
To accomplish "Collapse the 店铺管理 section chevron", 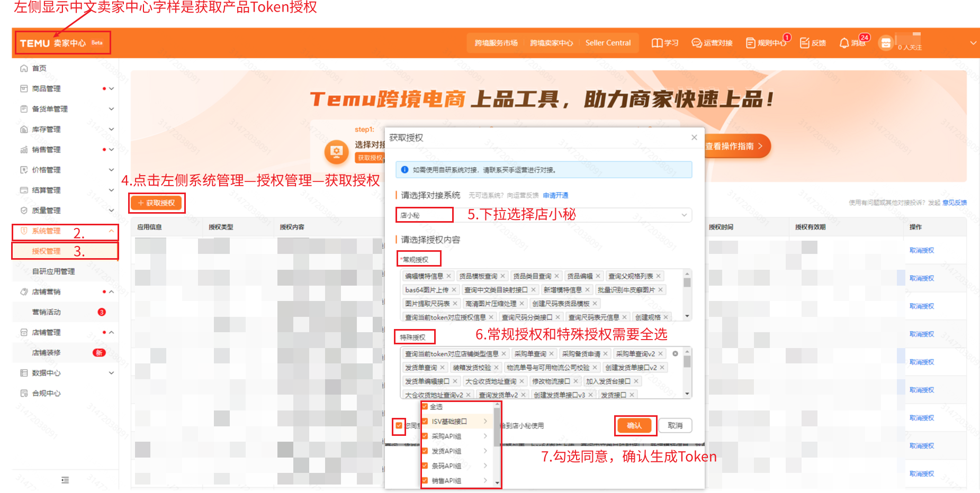I will coord(111,332).
